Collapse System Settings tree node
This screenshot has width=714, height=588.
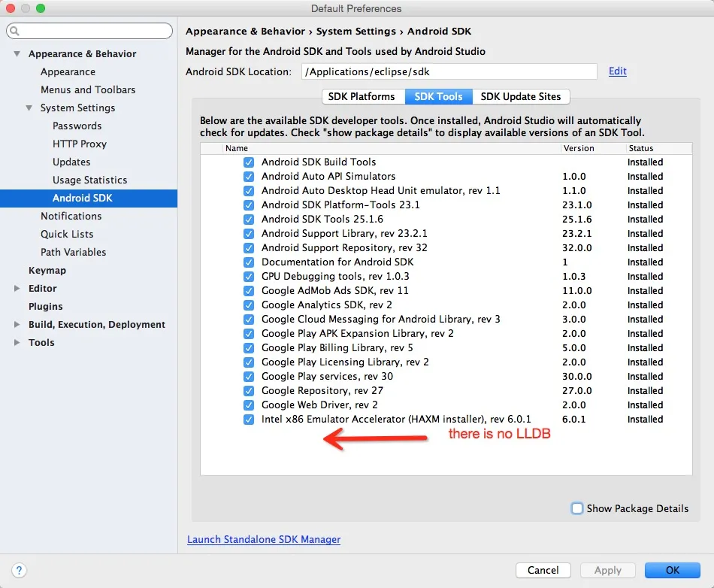pos(29,108)
